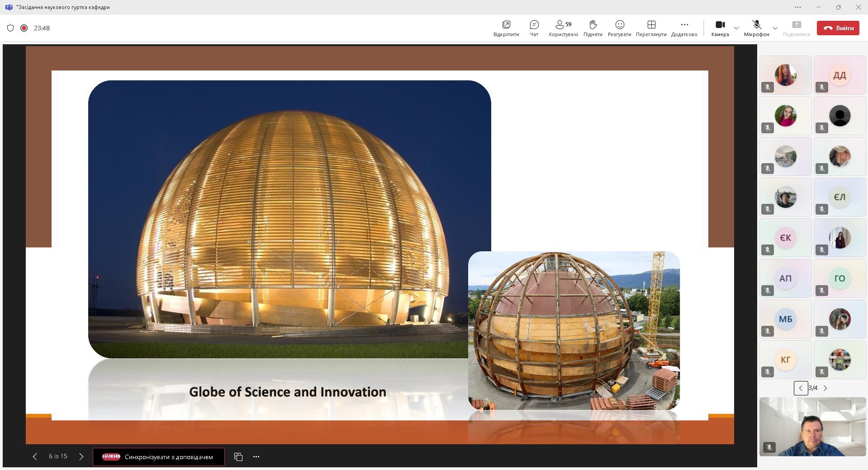Click the page indicator 3/4

[x=813, y=388]
